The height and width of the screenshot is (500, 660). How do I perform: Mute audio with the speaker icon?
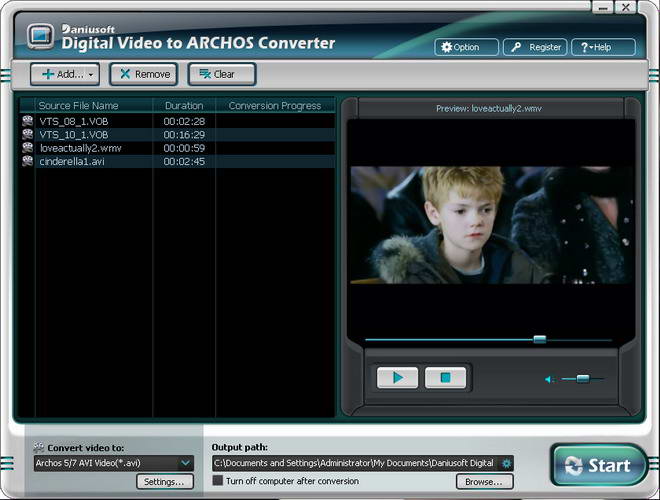click(549, 380)
